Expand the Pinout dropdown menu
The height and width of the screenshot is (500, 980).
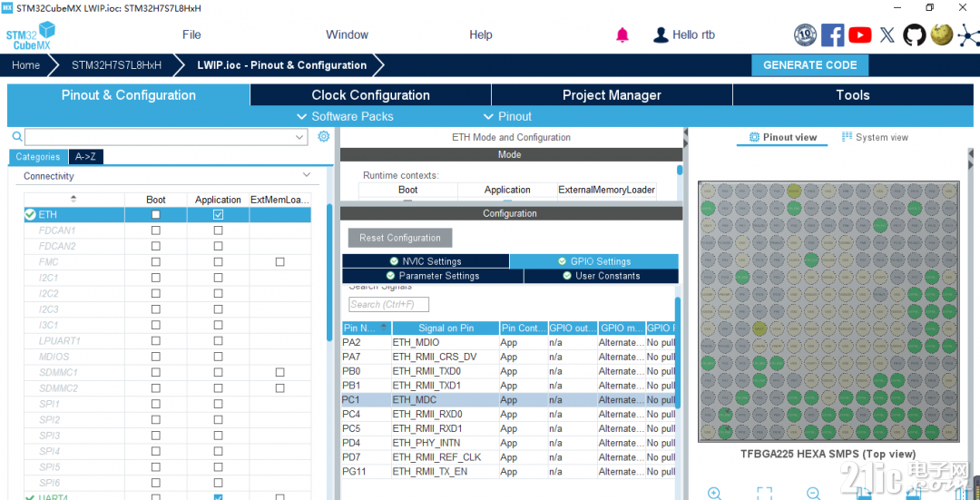[507, 116]
